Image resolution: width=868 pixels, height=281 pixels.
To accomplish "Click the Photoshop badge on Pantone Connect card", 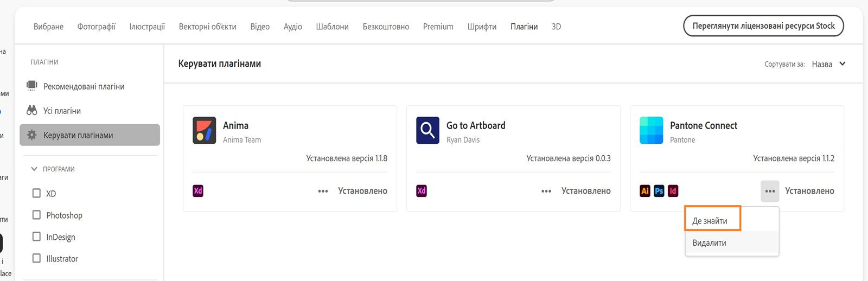I will pyautogui.click(x=659, y=191).
